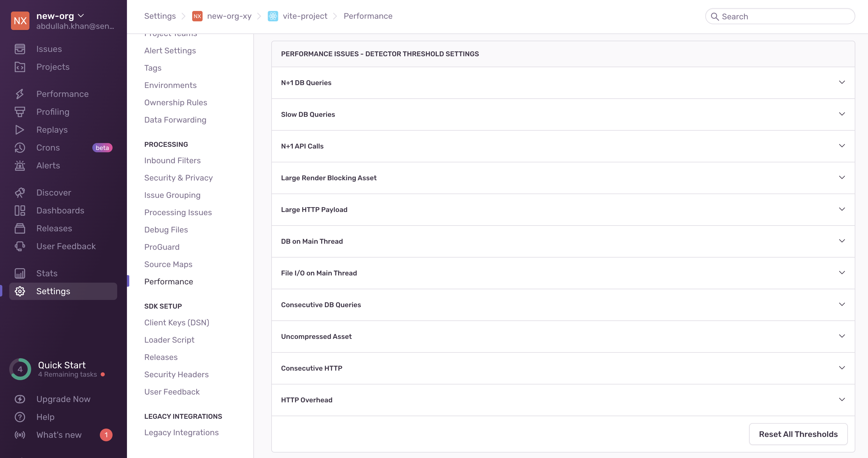The width and height of the screenshot is (868, 458).
Task: Open Crons clock icon in sidebar
Action: [x=20, y=147]
